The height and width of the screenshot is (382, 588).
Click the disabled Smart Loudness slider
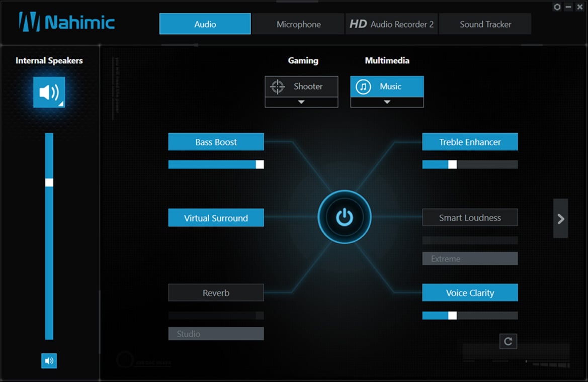coord(470,240)
